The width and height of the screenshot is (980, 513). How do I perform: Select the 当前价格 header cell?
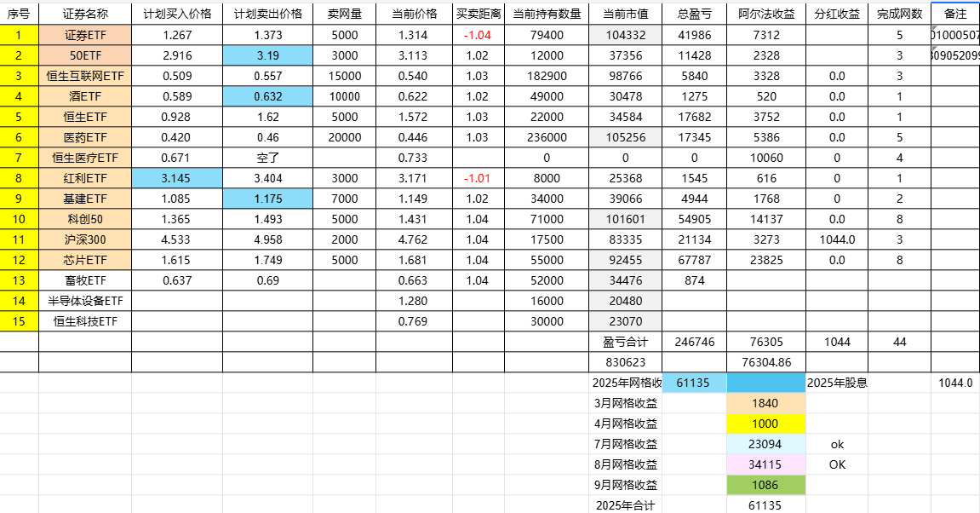pos(414,14)
